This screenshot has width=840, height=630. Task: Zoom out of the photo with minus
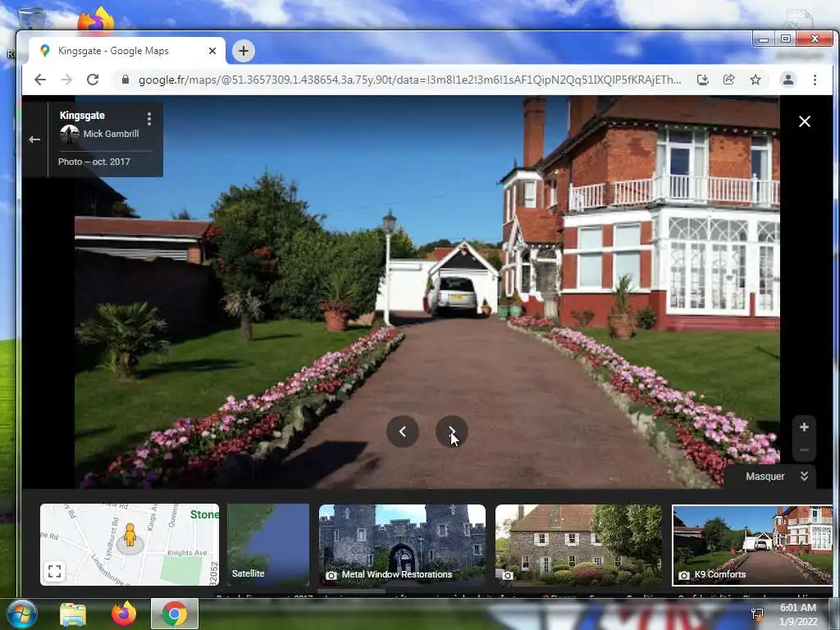point(804,450)
